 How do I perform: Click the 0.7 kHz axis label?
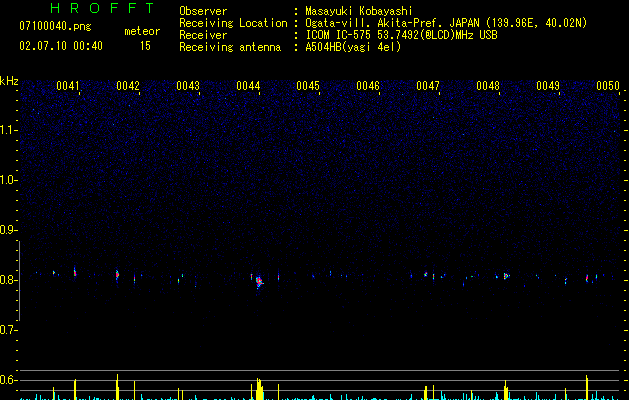coord(8,330)
